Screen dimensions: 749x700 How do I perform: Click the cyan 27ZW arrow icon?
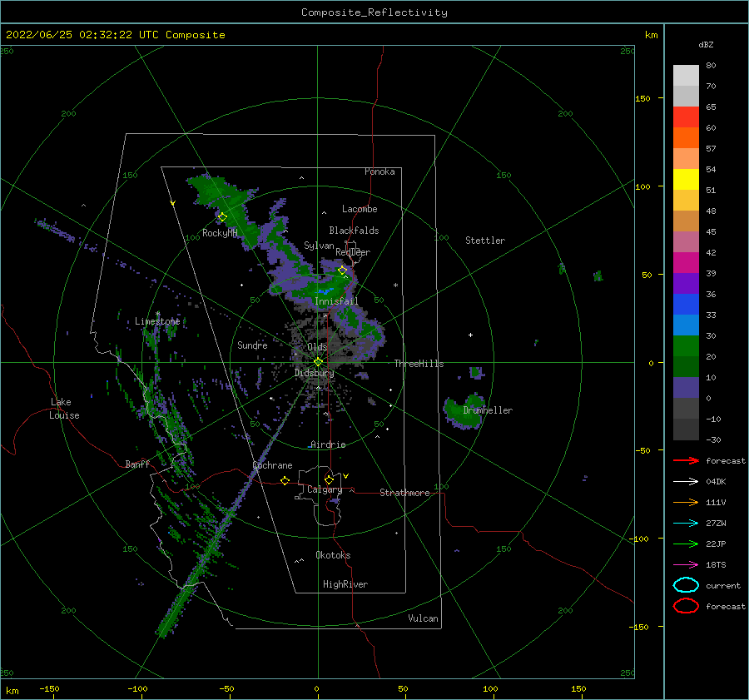[x=686, y=524]
